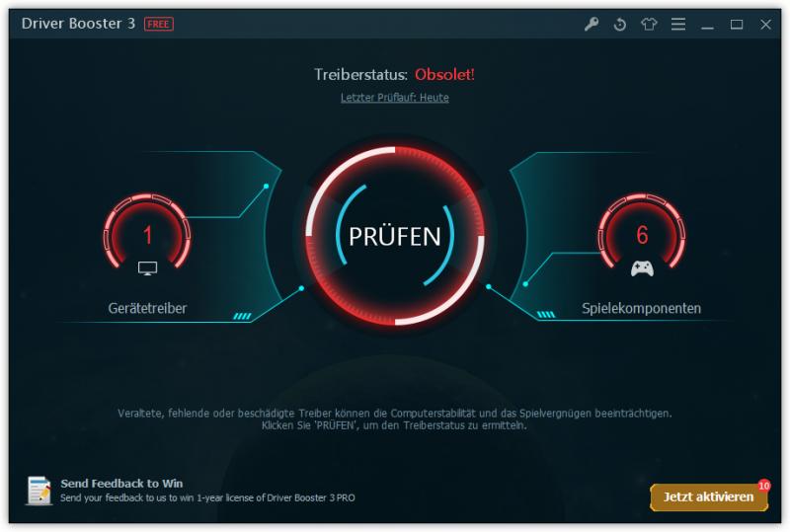Viewport: 790px width, 532px height.
Task: Click the red FREE edition badge
Action: point(159,24)
